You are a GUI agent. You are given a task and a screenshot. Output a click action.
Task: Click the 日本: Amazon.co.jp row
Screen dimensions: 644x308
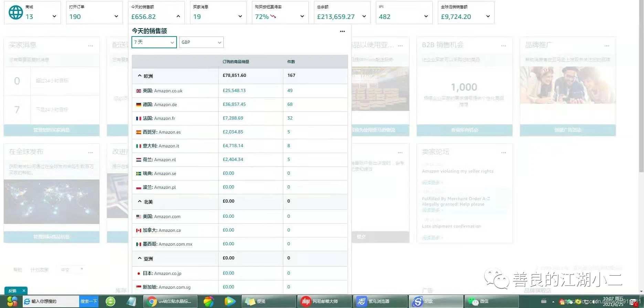click(240, 273)
